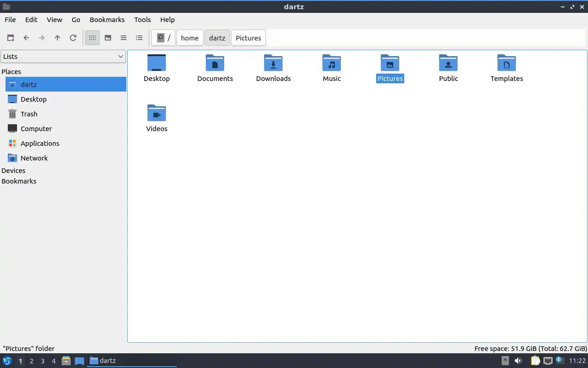Select the Music folder icon
588x368 pixels.
pos(332,68)
